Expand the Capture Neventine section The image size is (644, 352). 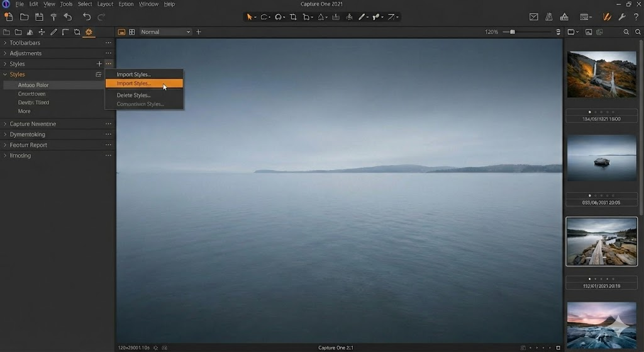coord(5,124)
